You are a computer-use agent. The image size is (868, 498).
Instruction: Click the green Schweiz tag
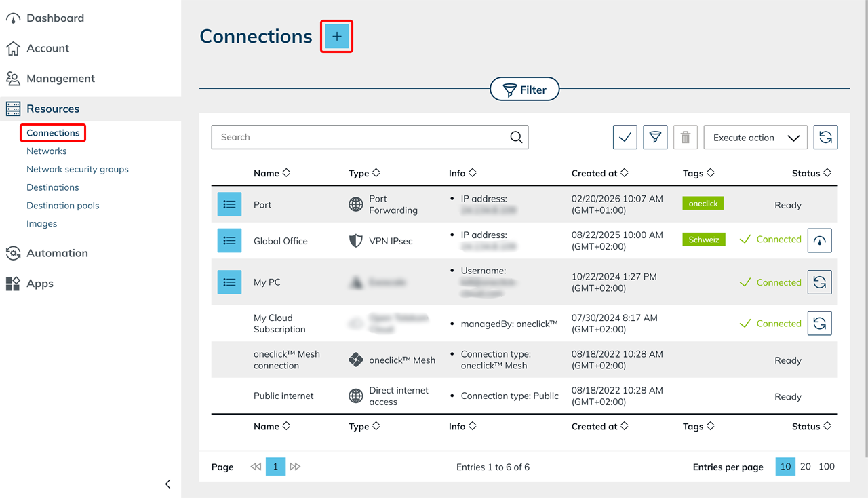tap(704, 240)
